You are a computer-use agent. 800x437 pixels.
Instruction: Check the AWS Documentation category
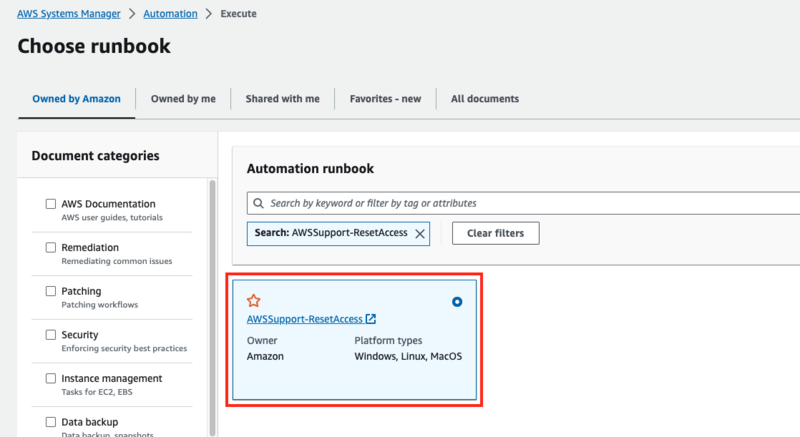[51, 204]
